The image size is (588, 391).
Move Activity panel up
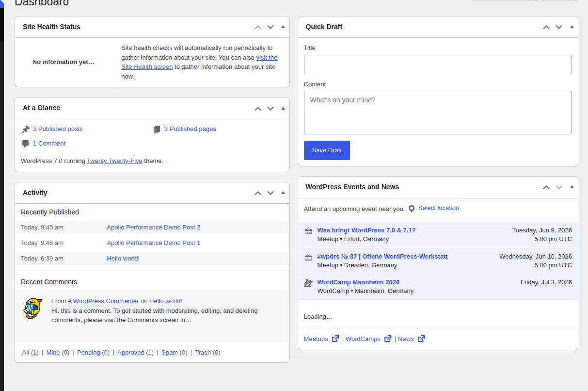pos(258,193)
